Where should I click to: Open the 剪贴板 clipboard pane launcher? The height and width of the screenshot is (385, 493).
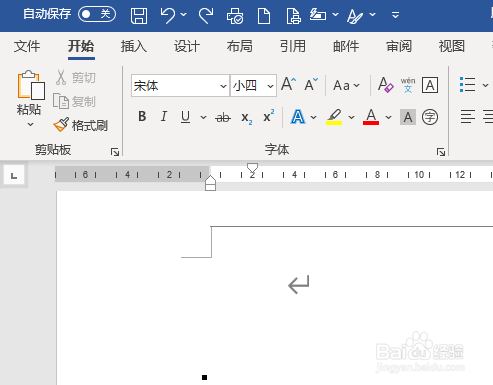(x=115, y=152)
